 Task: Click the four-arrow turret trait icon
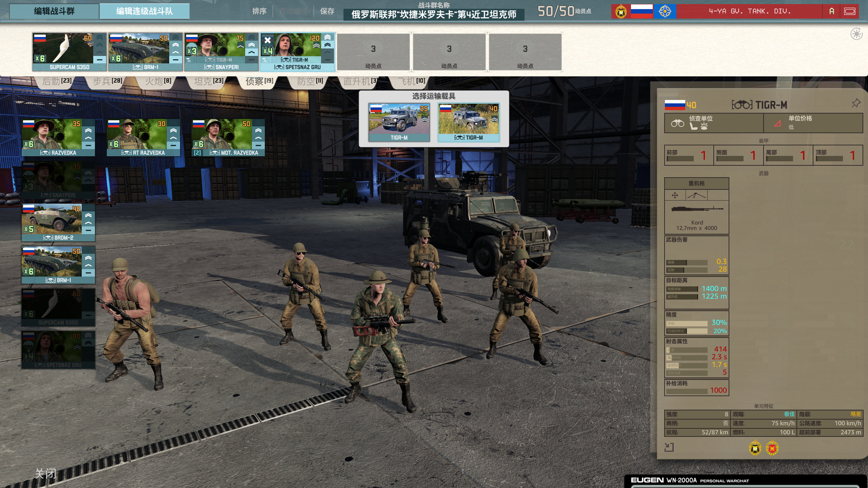(x=675, y=195)
